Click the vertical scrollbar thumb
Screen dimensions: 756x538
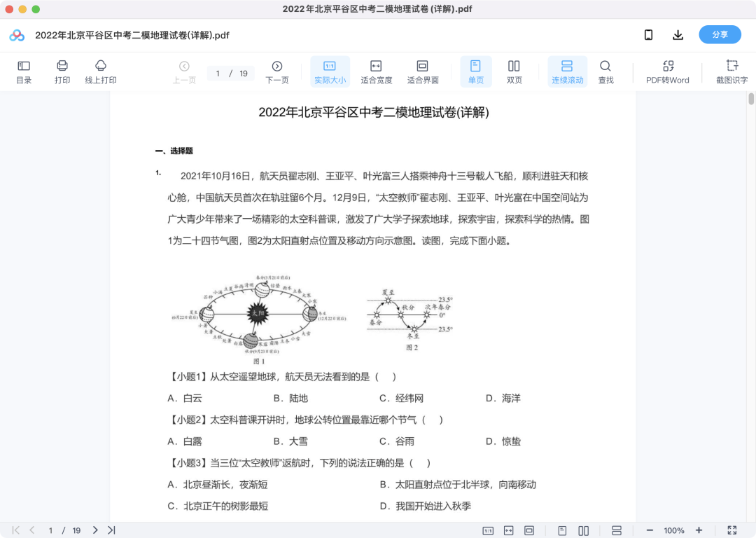click(x=751, y=99)
